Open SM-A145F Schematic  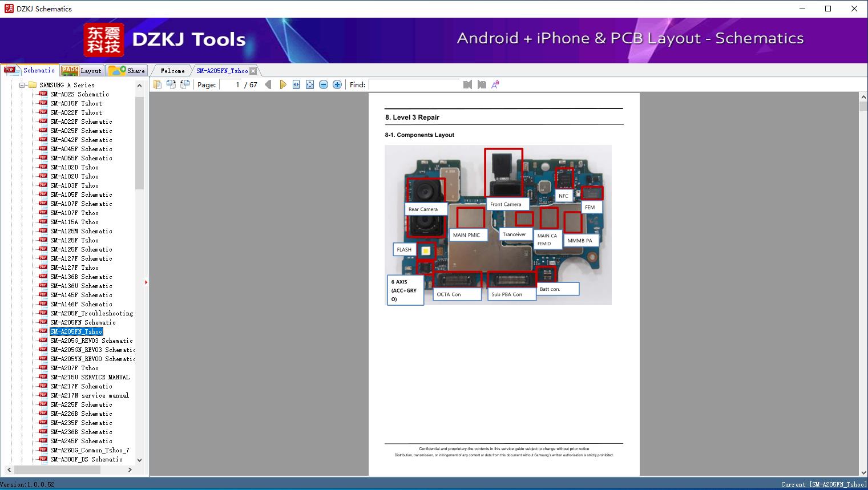point(81,295)
